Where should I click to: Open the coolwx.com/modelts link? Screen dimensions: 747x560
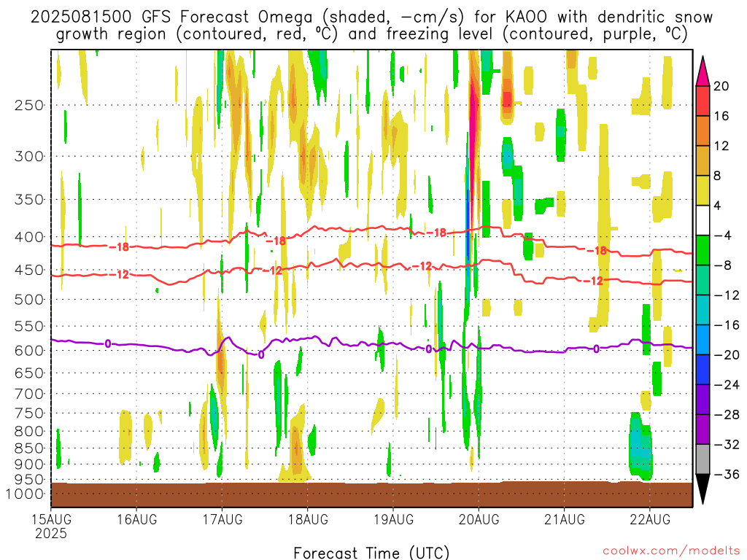click(671, 551)
